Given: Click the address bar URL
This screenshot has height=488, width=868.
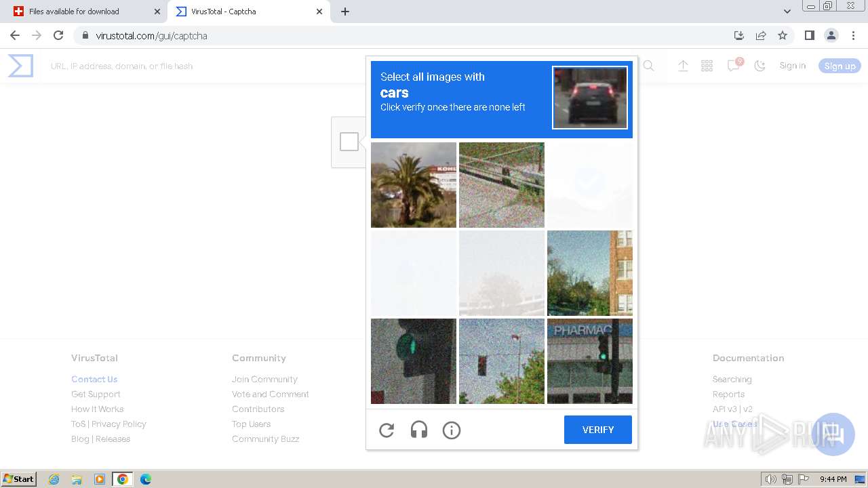Looking at the screenshot, I should (151, 35).
